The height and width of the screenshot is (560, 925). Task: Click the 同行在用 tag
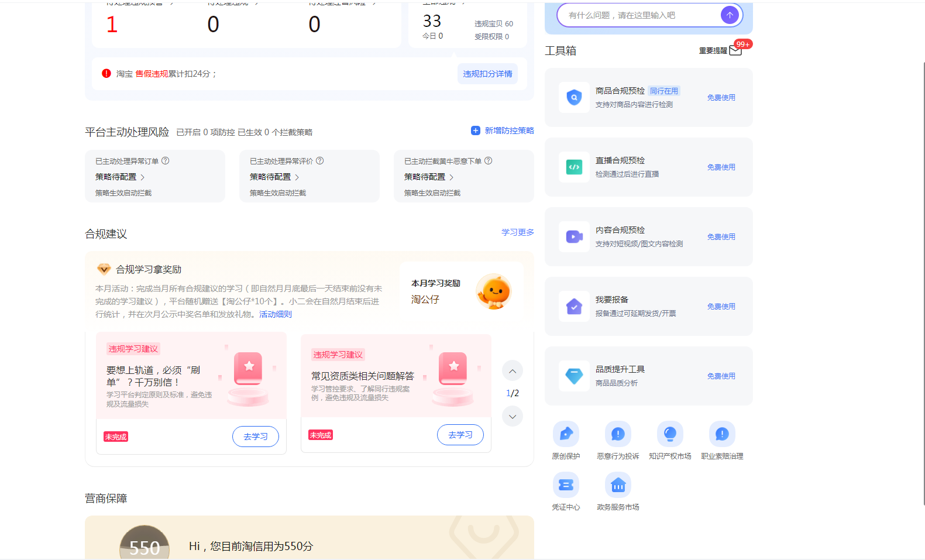pyautogui.click(x=664, y=91)
